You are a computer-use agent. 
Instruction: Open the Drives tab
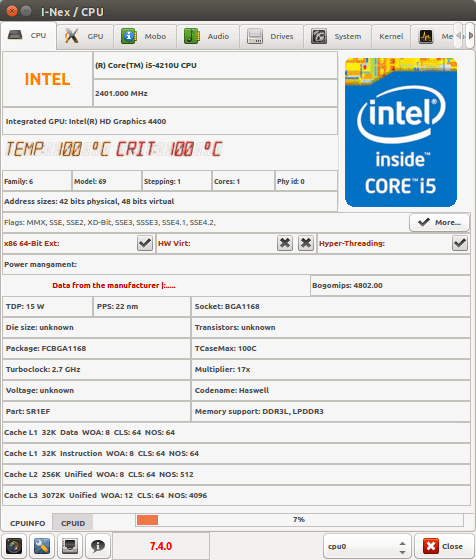point(271,36)
